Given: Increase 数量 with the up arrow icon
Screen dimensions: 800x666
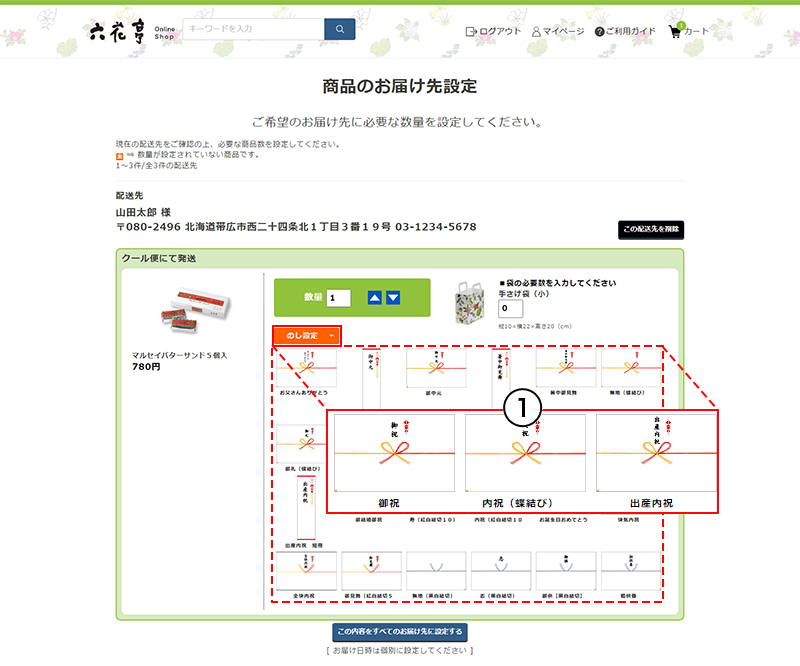Looking at the screenshot, I should [x=375, y=296].
